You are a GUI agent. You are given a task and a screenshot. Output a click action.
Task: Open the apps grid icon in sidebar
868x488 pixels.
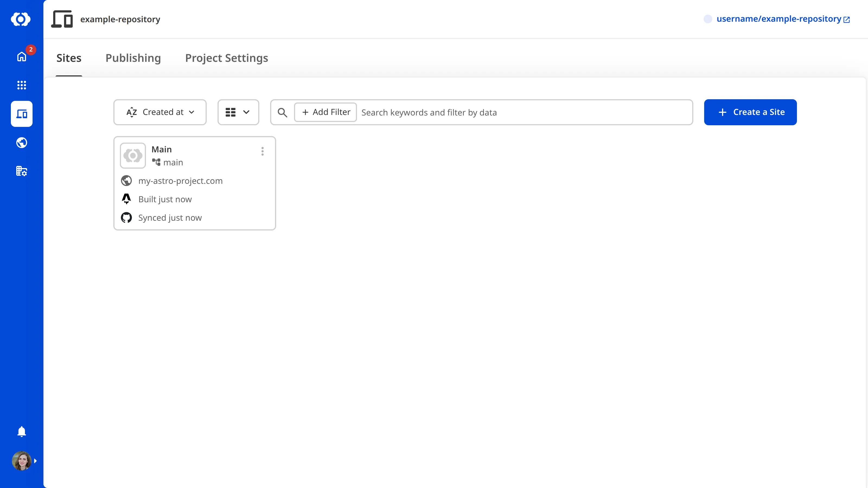tap(21, 85)
